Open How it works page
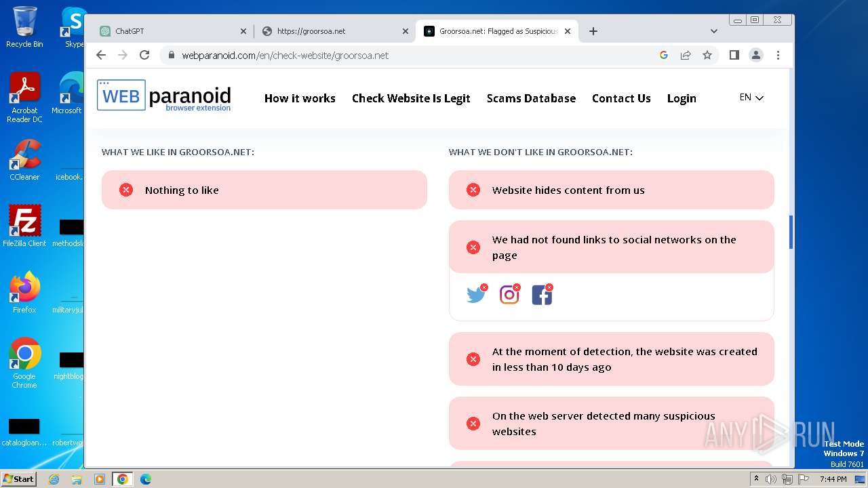Screen dimensions: 868x488 point(300,98)
